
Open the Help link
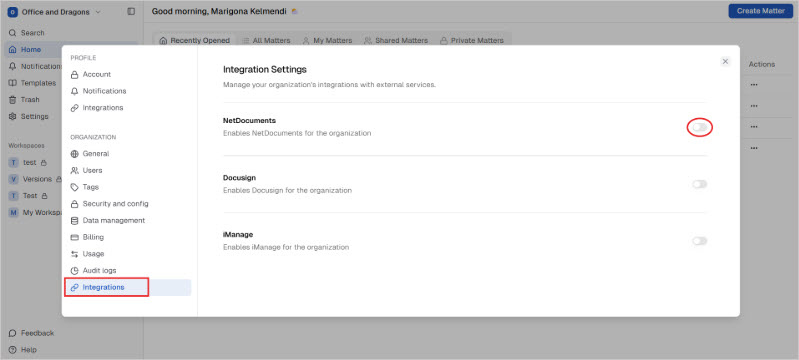click(23, 350)
